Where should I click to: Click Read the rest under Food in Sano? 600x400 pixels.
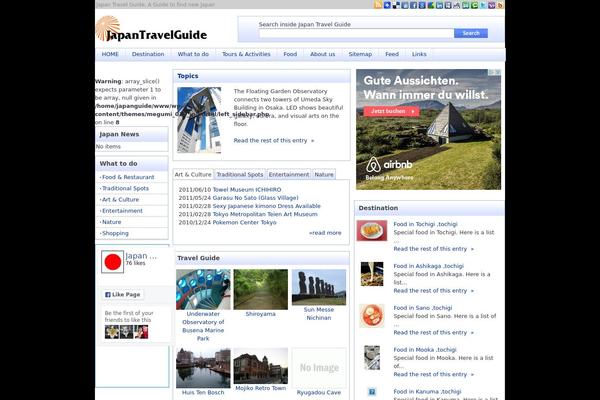[x=434, y=332]
